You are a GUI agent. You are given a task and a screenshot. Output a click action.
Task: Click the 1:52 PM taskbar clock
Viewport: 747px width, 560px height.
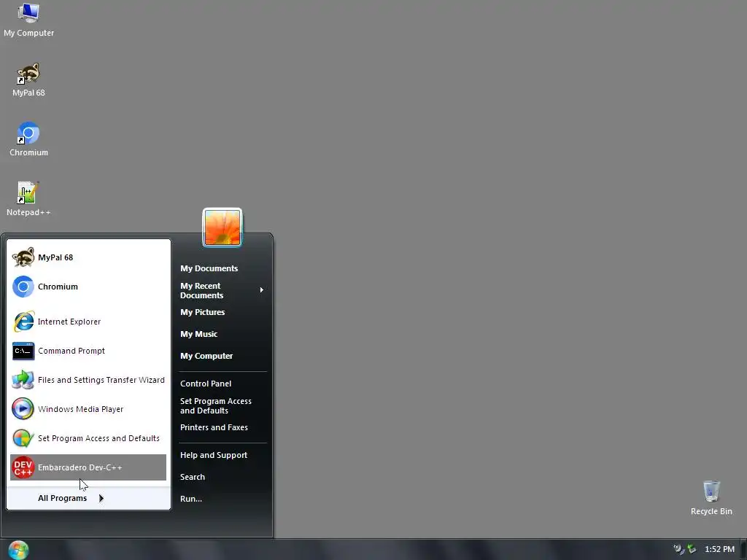coord(719,549)
